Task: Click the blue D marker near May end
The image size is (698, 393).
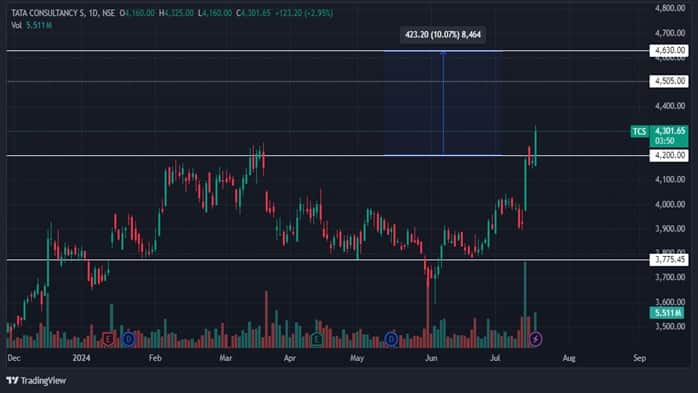Action: coord(391,339)
